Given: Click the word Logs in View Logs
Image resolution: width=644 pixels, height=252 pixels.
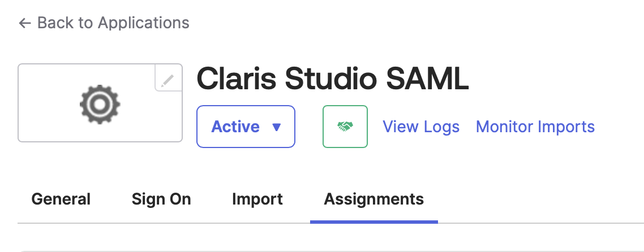Looking at the screenshot, I should (442, 127).
